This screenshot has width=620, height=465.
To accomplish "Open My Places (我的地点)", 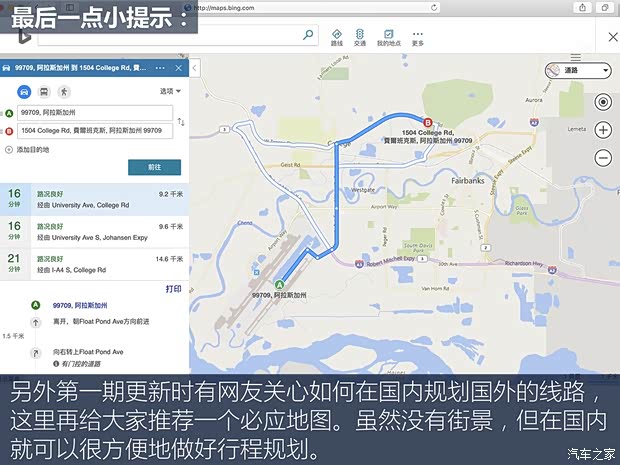I will (x=389, y=38).
